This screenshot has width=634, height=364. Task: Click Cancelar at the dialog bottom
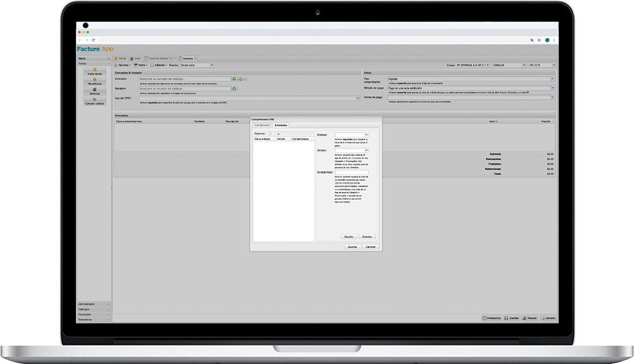370,247
